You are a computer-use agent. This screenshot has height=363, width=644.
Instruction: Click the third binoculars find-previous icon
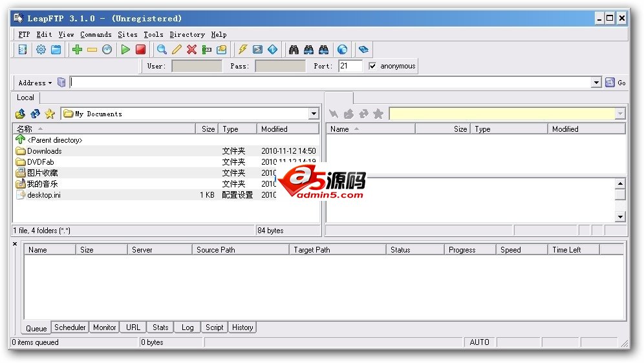(324, 50)
